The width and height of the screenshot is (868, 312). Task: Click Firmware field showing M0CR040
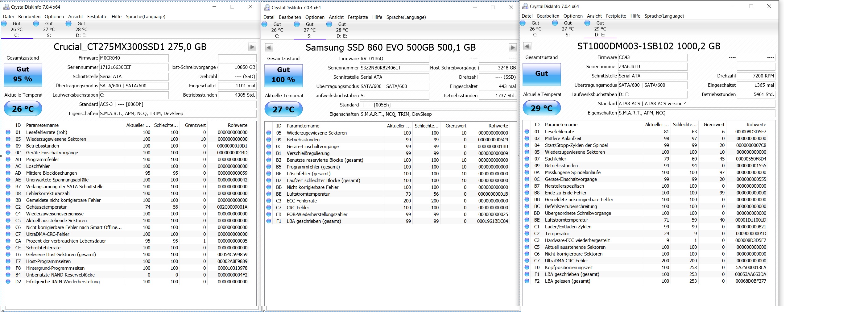coord(134,58)
